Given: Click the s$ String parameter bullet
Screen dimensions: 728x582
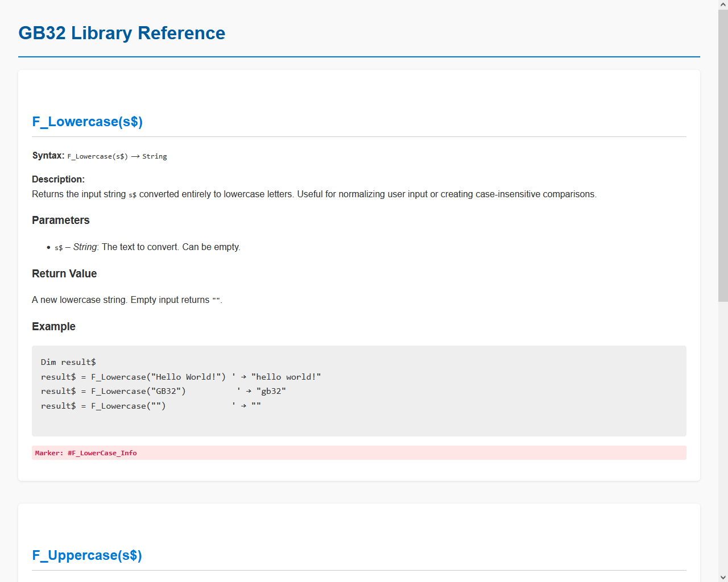Looking at the screenshot, I should (x=147, y=247).
